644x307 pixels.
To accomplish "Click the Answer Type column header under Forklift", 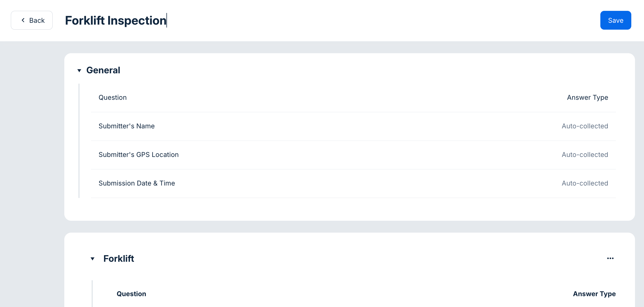I will [x=594, y=294].
